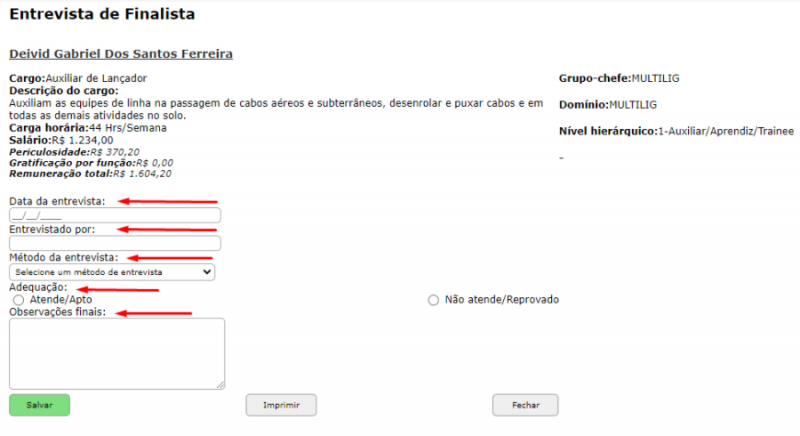This screenshot has height=436, width=800.
Task: Click the Data da entrevista date field
Action: 114,215
